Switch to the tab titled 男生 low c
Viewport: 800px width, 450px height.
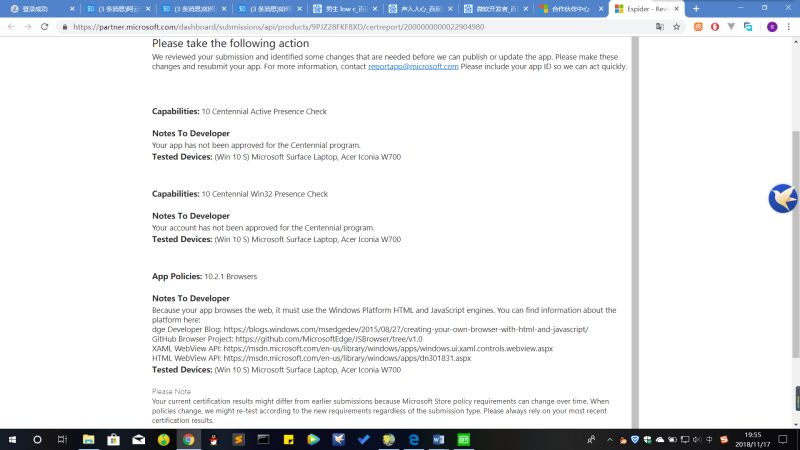[x=345, y=9]
